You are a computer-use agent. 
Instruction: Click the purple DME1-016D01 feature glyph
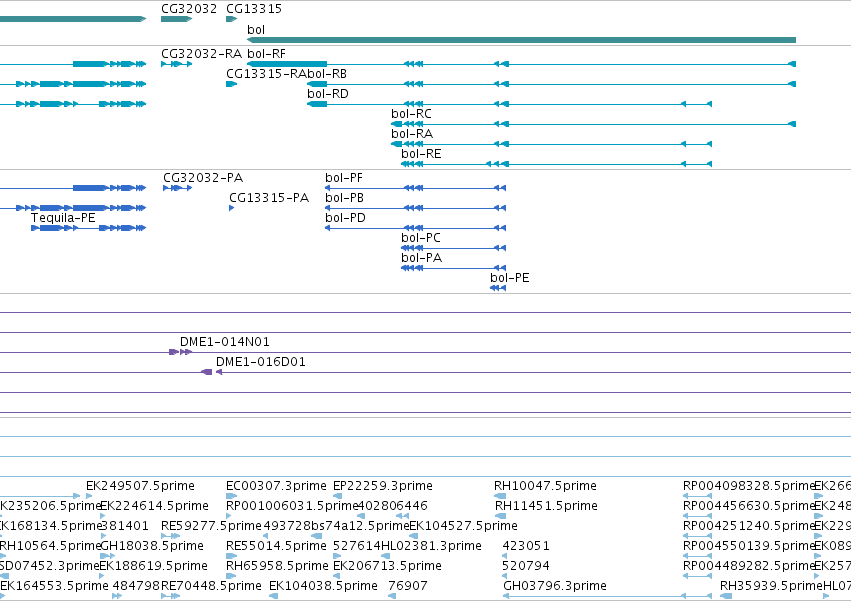tap(211, 372)
